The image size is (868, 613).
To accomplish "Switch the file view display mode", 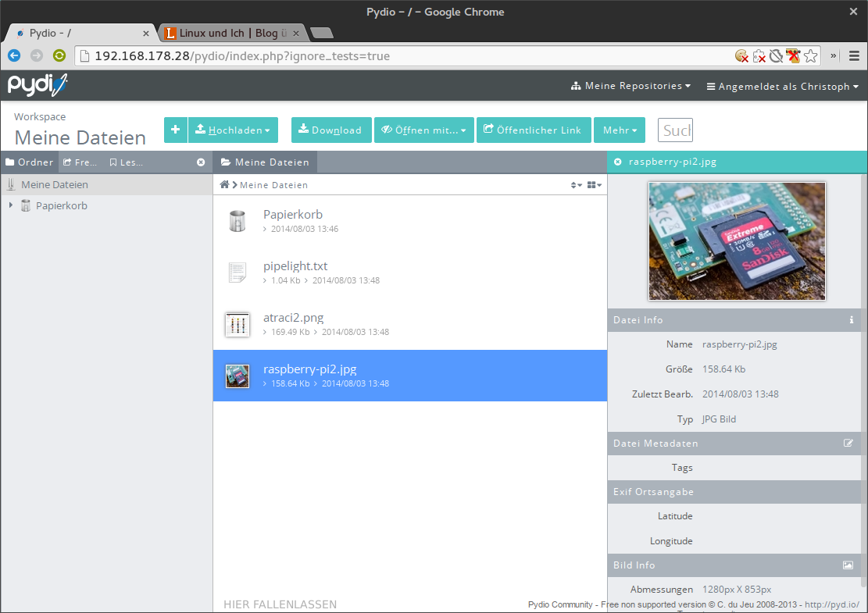I will click(595, 185).
